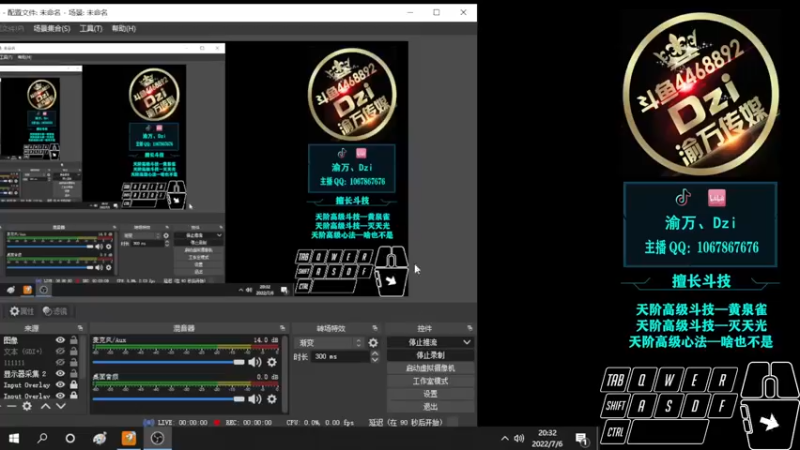Open the Filters button above the sources

[x=55, y=311]
